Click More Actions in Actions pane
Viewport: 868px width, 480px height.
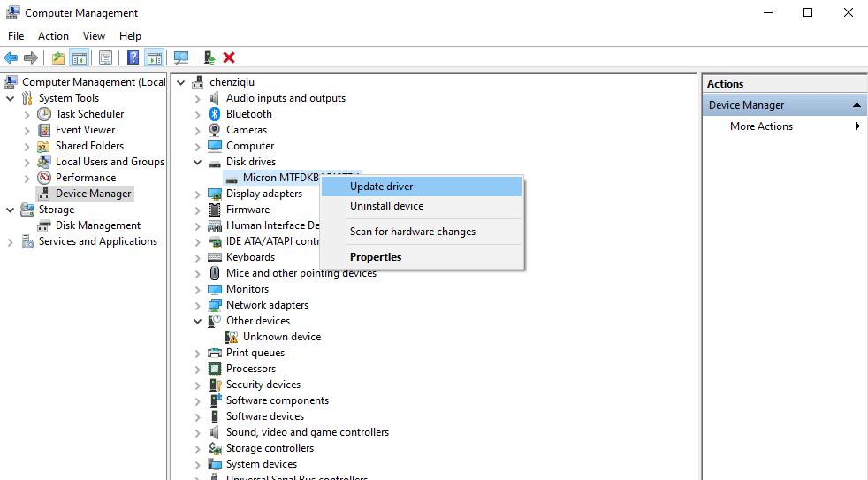pos(761,126)
